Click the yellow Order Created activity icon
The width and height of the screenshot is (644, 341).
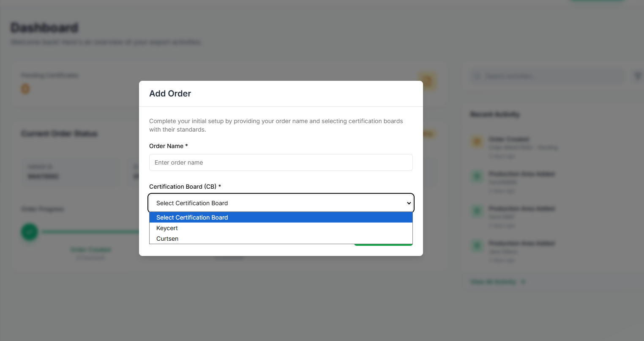click(477, 142)
